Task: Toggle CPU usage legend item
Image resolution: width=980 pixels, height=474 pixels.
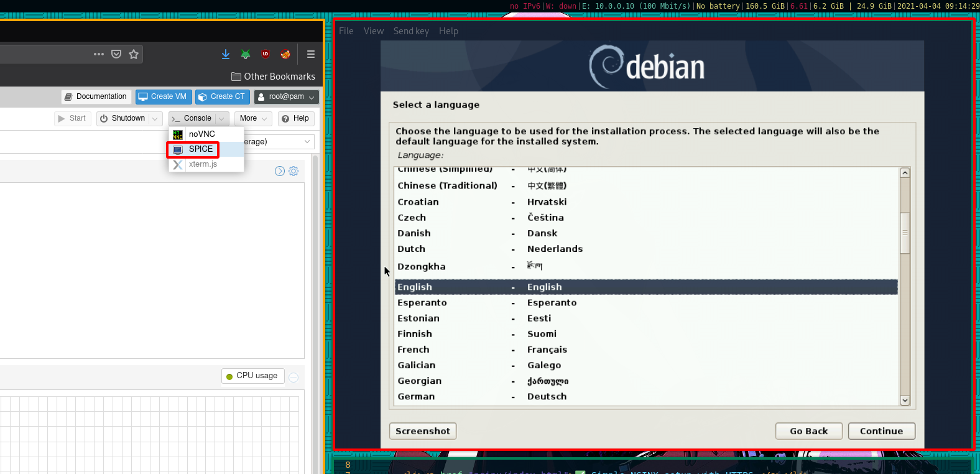Action: click(252, 376)
